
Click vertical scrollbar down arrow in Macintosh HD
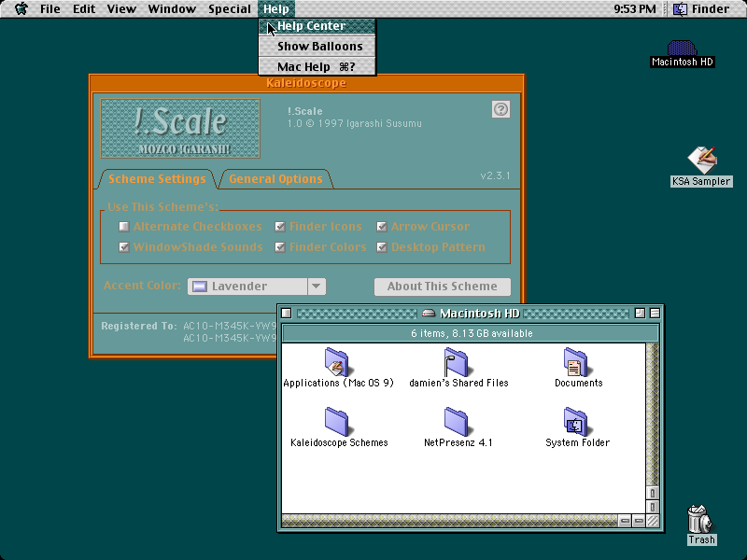652,507
